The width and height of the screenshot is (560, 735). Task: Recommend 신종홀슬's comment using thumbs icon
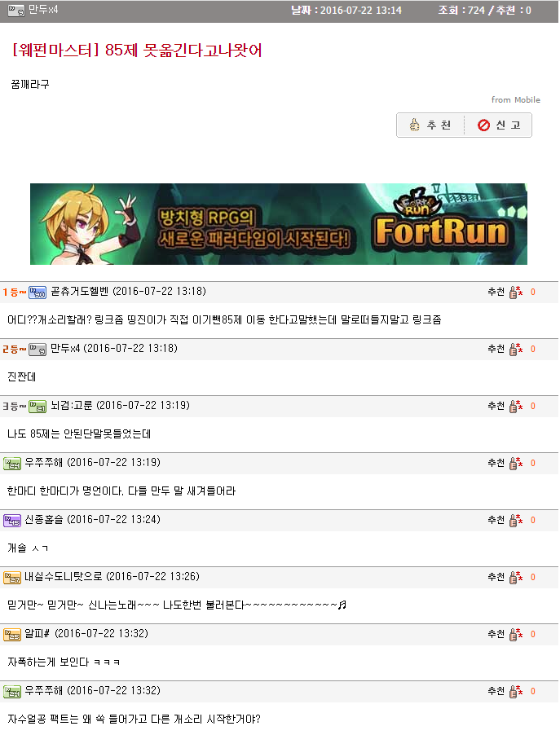click(x=516, y=520)
